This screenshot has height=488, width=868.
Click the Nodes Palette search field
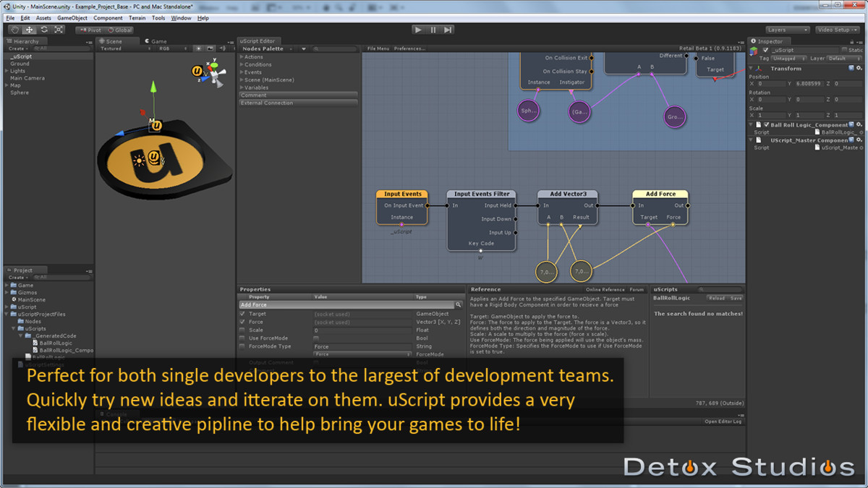click(335, 49)
